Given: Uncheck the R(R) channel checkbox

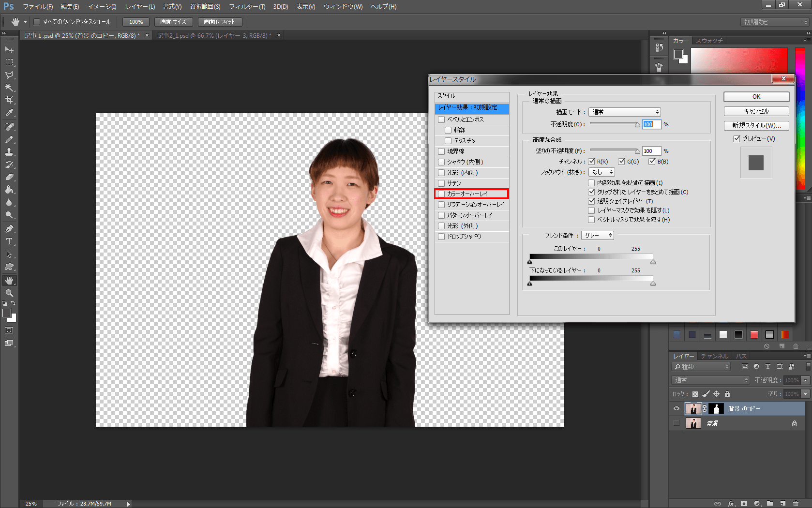Looking at the screenshot, I should tap(591, 162).
